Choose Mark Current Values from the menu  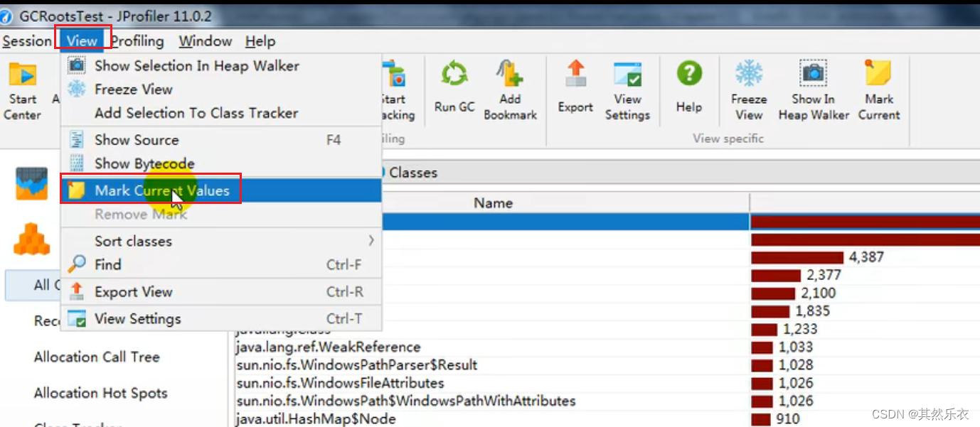pyautogui.click(x=161, y=190)
